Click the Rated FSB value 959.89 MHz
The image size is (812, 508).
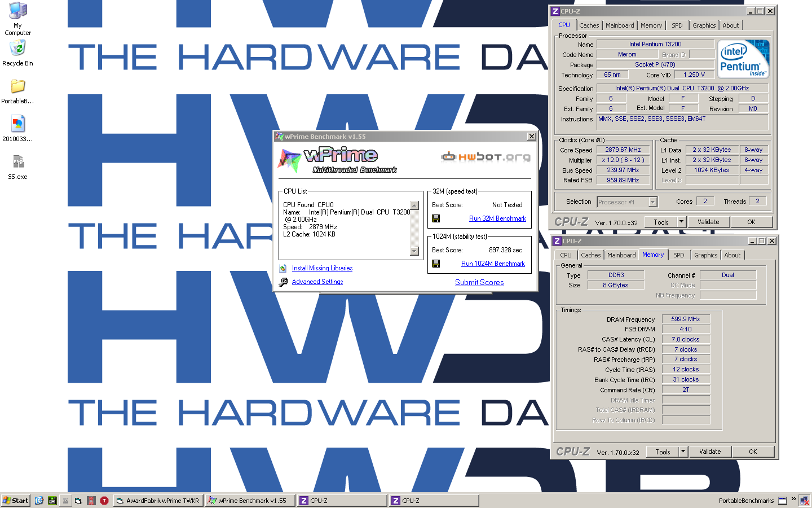(x=623, y=181)
